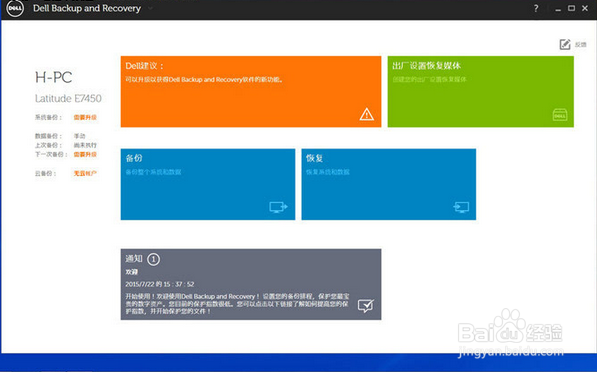
Task: Maximize the Dell Backup and Recovery window
Action: (x=571, y=8)
